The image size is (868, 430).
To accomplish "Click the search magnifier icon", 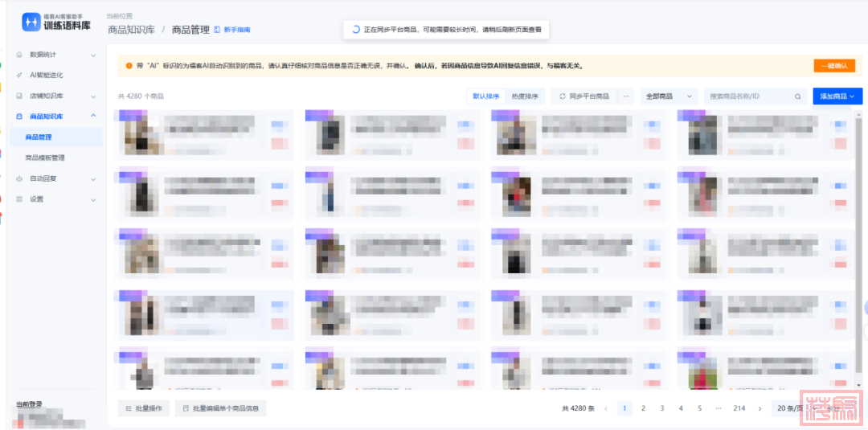I will [797, 96].
